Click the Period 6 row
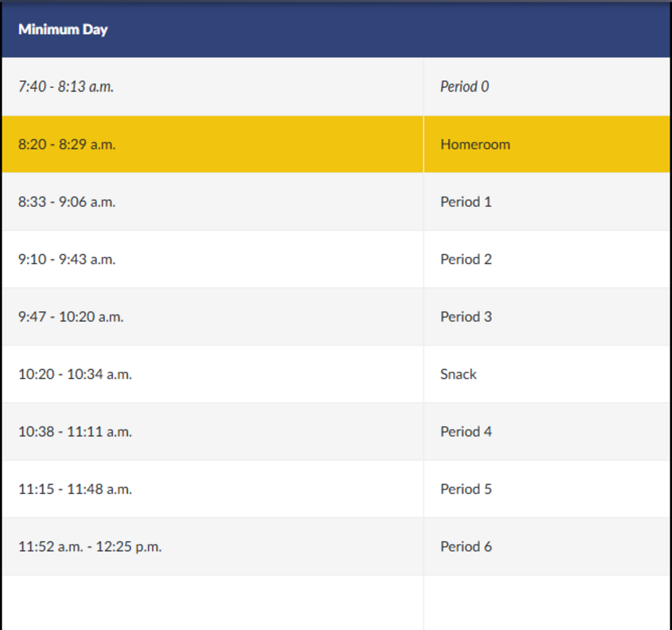The width and height of the screenshot is (672, 630). (x=466, y=547)
